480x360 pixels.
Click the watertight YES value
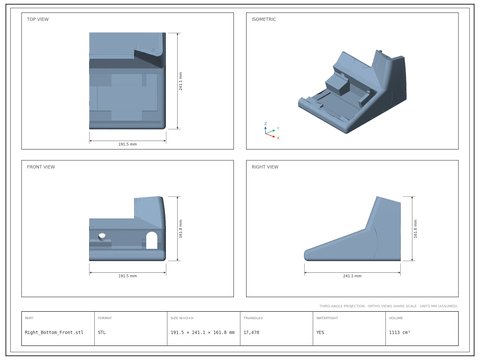(x=320, y=332)
